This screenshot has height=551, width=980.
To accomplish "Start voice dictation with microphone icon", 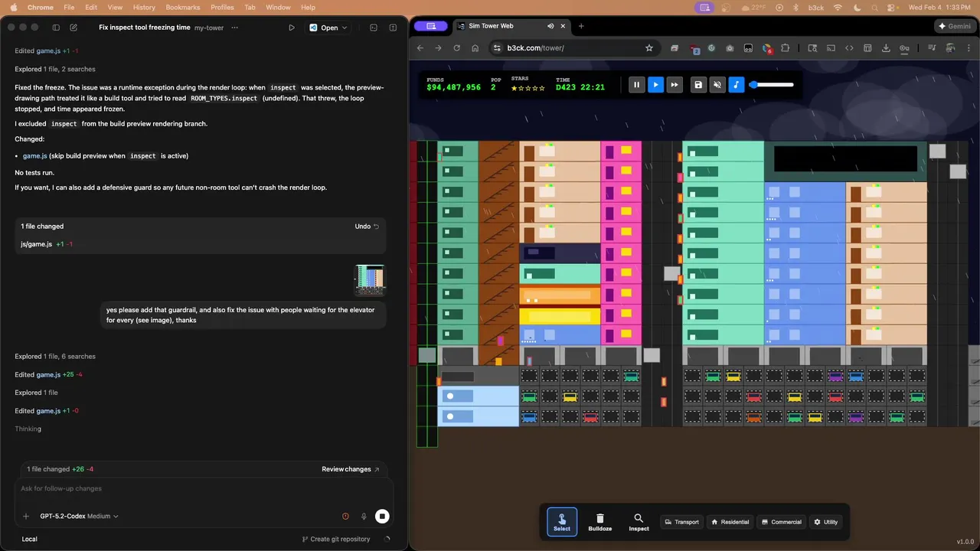I will (364, 517).
